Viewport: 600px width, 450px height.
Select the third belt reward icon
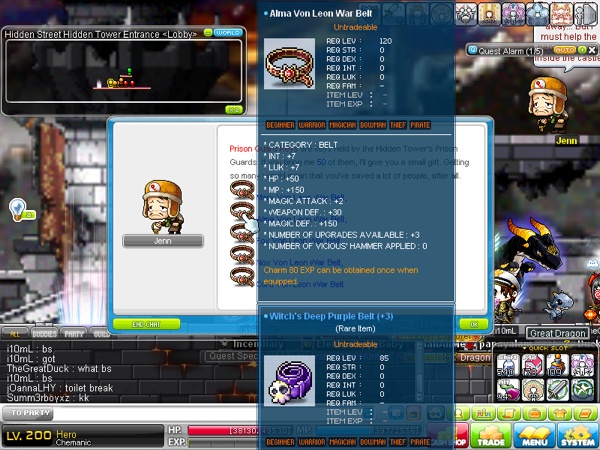point(242,234)
